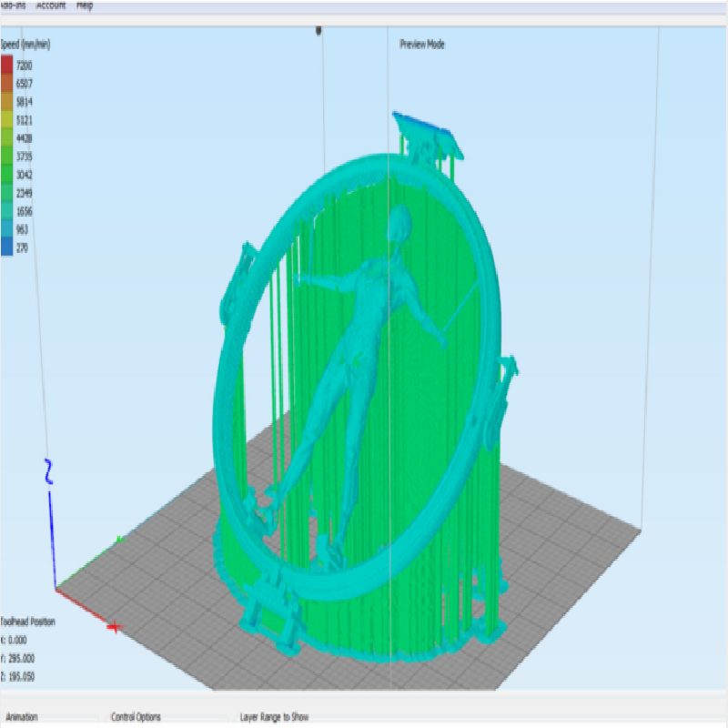Viewport: 728px width, 728px height.
Task: Click the red toolhead crosshair marker
Action: (x=116, y=627)
